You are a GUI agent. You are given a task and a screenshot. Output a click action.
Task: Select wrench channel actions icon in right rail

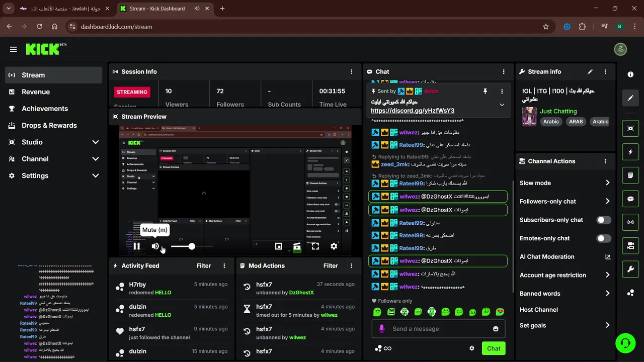630,269
